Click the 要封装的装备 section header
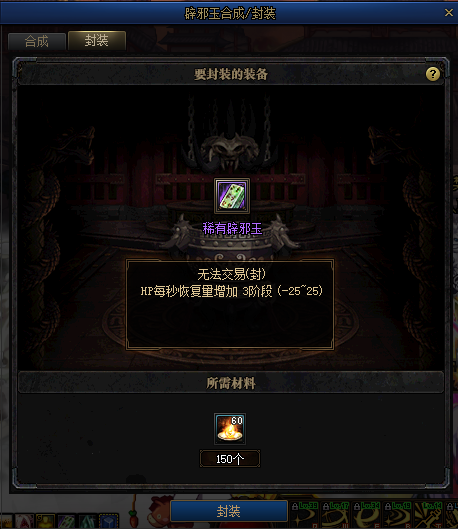The image size is (458, 529). (231, 74)
